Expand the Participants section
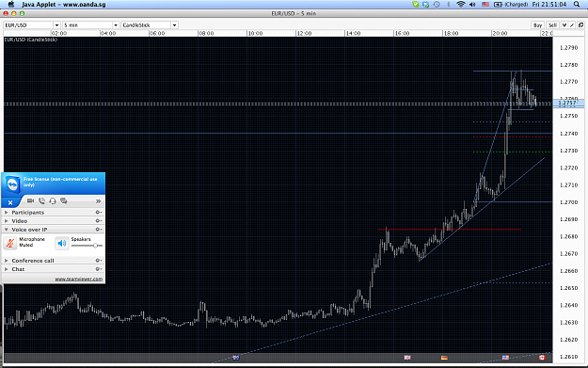 (x=6, y=213)
